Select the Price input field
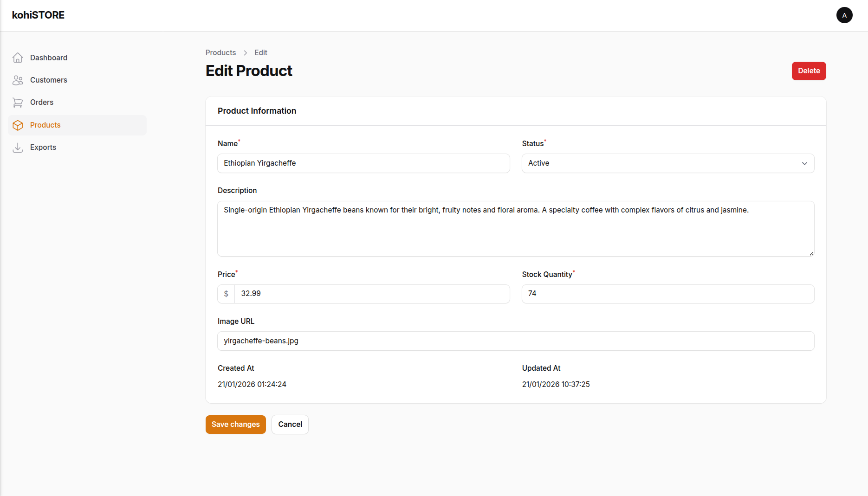The image size is (868, 496). click(x=371, y=294)
